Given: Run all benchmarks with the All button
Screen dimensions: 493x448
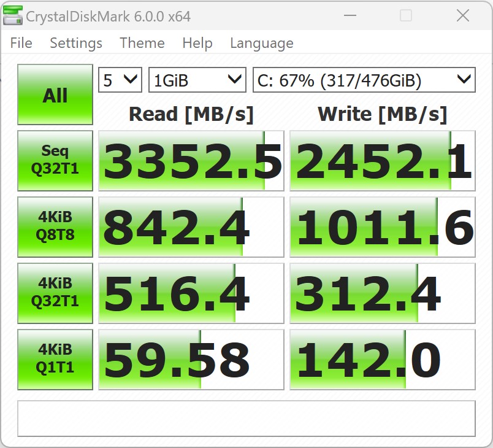Looking at the screenshot, I should tap(55, 95).
